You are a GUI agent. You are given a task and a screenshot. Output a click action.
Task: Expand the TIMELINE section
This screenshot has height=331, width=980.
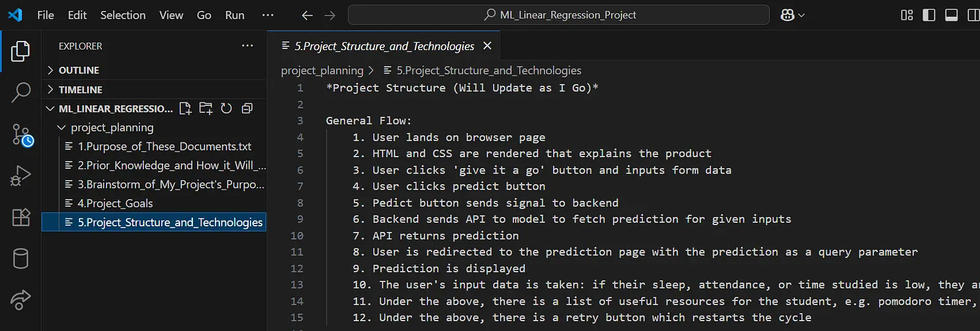click(x=80, y=90)
